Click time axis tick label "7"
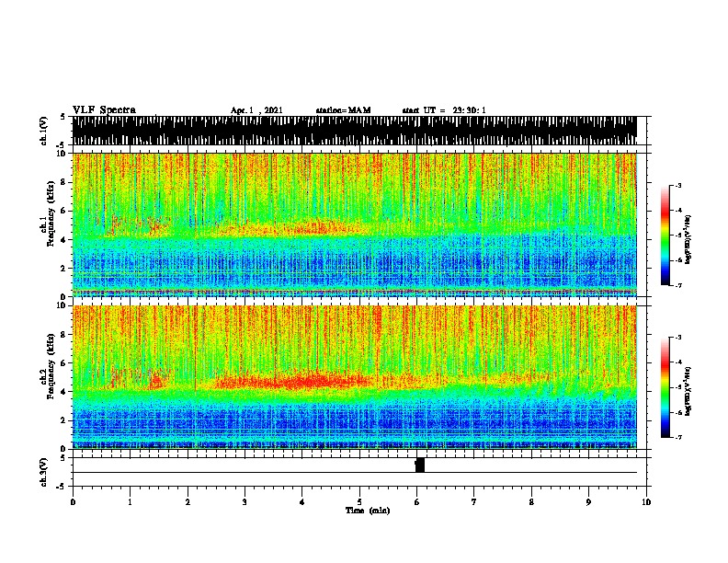The image size is (728, 563). point(474,502)
